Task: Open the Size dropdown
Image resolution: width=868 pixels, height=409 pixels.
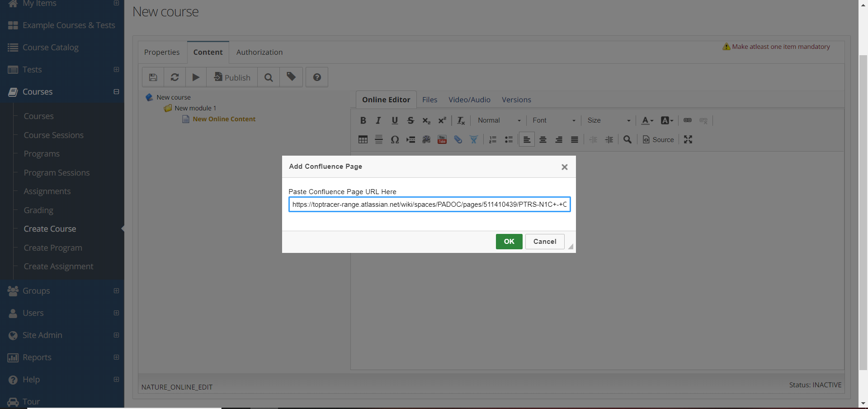Action: pos(609,120)
